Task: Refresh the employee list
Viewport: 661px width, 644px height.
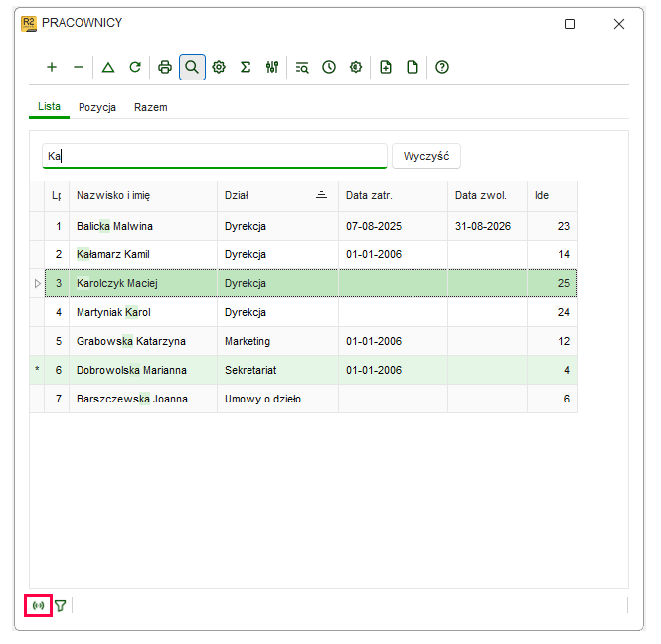Action: tap(135, 67)
